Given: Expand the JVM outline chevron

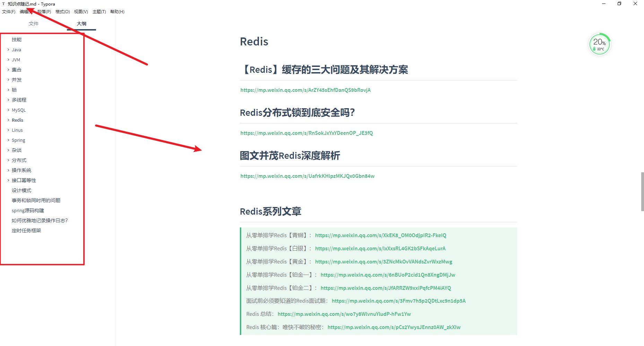Looking at the screenshot, I should (8, 60).
